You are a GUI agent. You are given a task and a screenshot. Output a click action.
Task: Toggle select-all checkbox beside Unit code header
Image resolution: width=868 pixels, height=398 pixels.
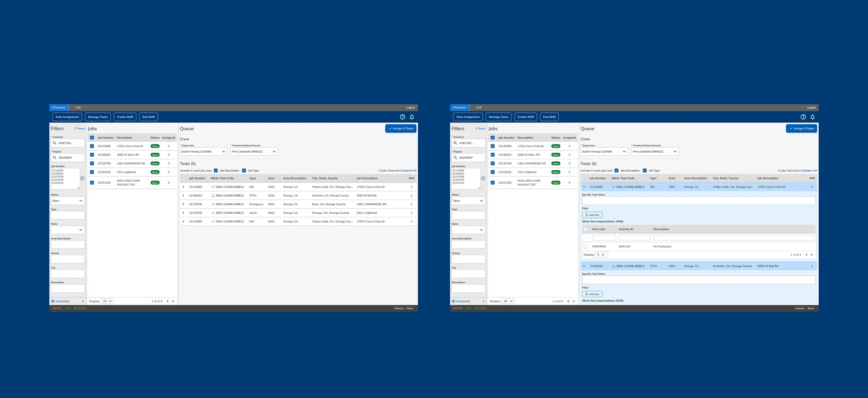pyautogui.click(x=585, y=229)
